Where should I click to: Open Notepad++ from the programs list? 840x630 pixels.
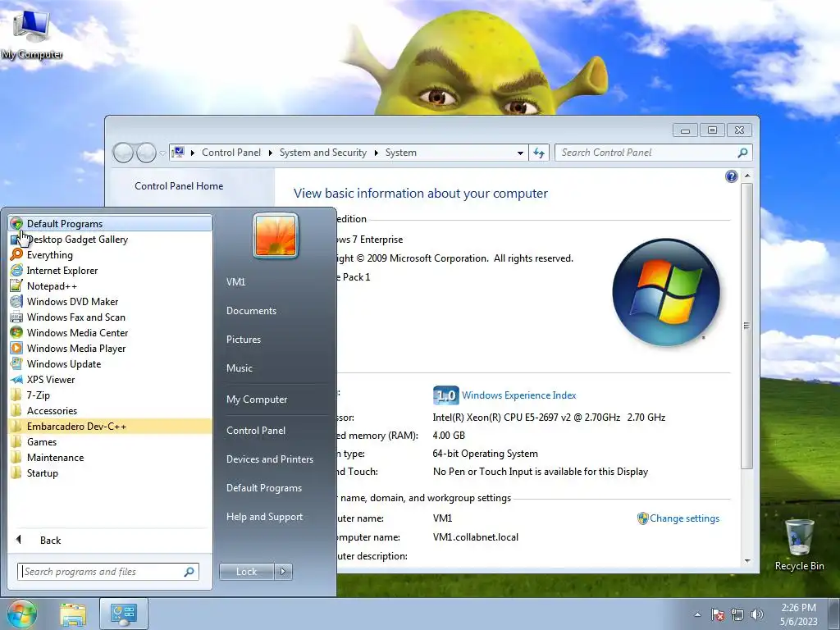click(110, 286)
